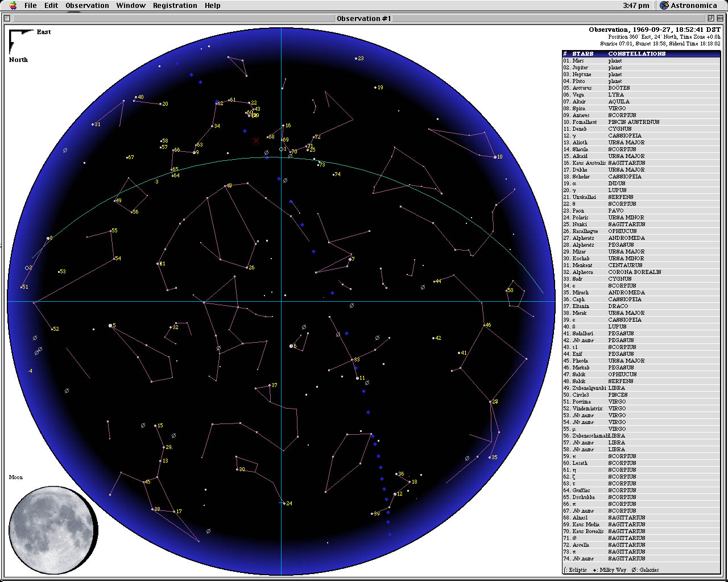Expand the Window menu
This screenshot has width=728, height=582.
pos(131,5)
